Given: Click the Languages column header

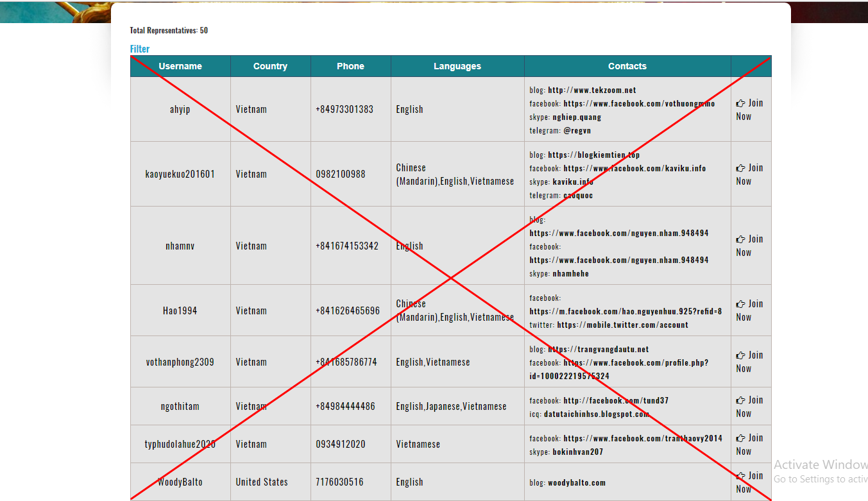Looking at the screenshot, I should pos(457,66).
